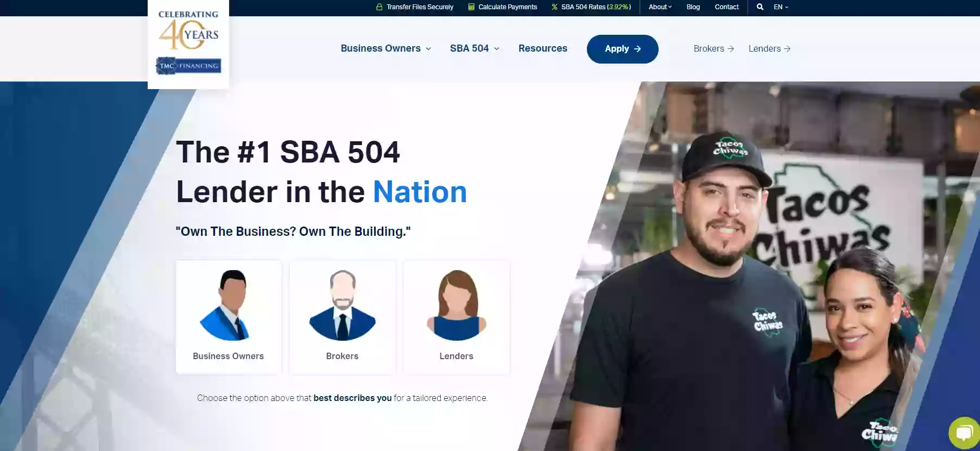The height and width of the screenshot is (451, 980).
Task: Select the Business Owners card label
Action: (x=229, y=356)
